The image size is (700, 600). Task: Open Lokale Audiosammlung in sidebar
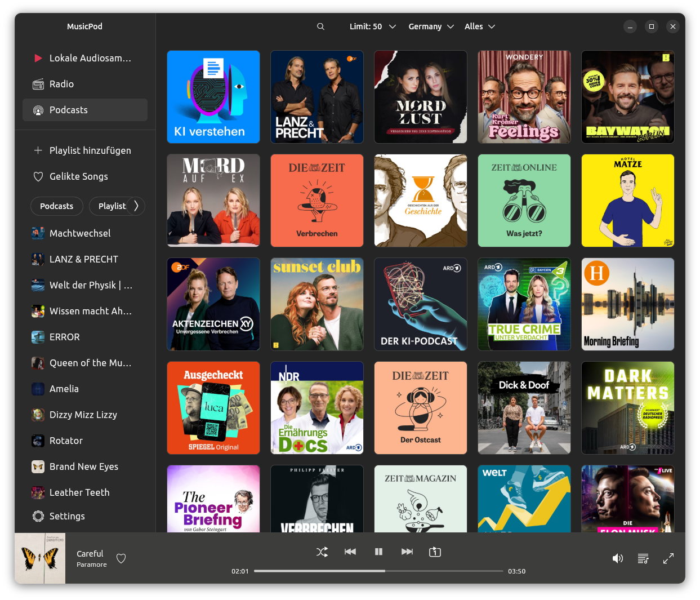pos(85,58)
